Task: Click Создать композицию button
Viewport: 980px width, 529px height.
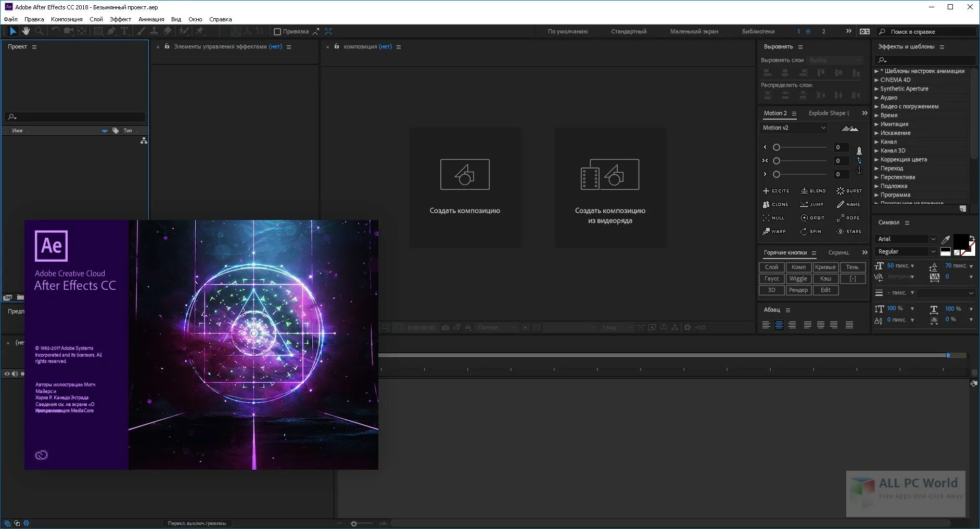Action: (x=465, y=187)
